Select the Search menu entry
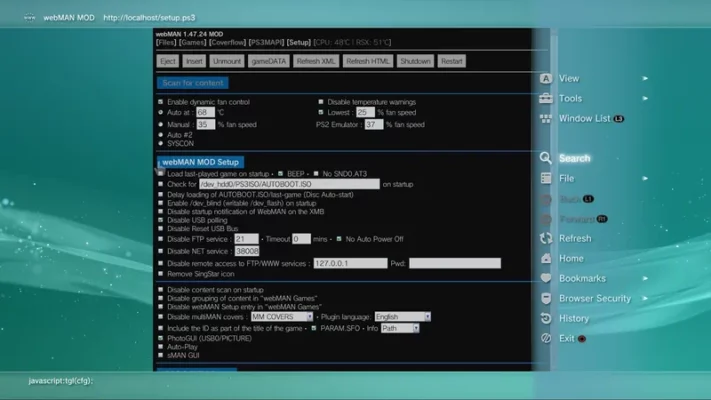This screenshot has height=400, width=711. pos(575,158)
